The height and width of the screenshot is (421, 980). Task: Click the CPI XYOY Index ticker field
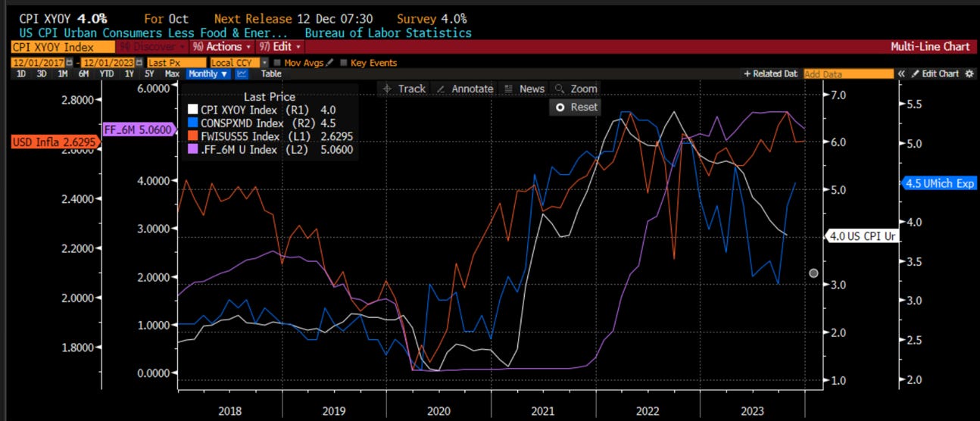(x=61, y=47)
